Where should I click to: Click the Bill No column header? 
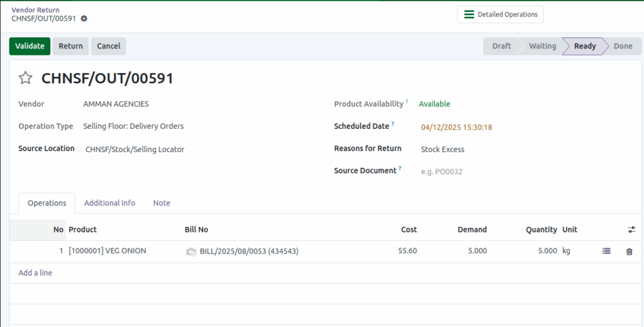pos(196,230)
